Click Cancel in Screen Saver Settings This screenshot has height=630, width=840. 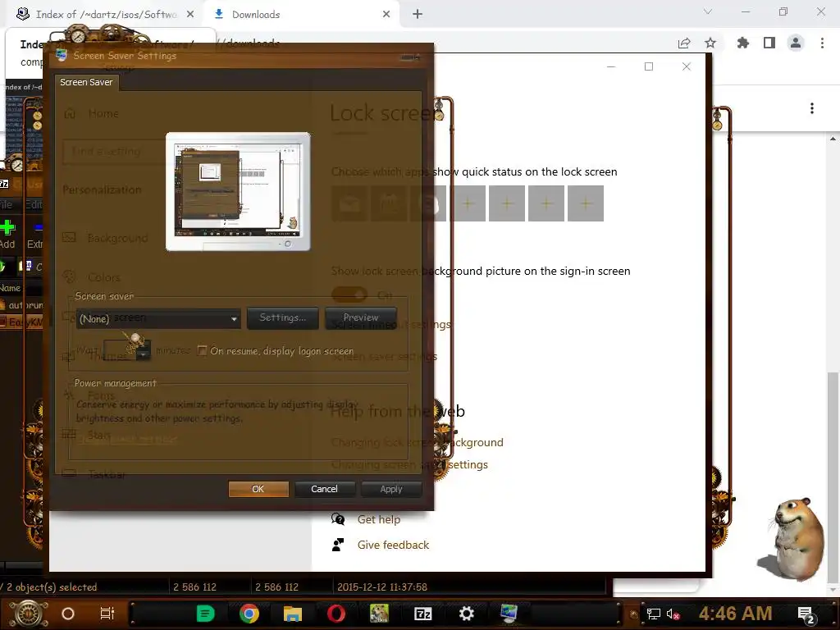click(324, 489)
